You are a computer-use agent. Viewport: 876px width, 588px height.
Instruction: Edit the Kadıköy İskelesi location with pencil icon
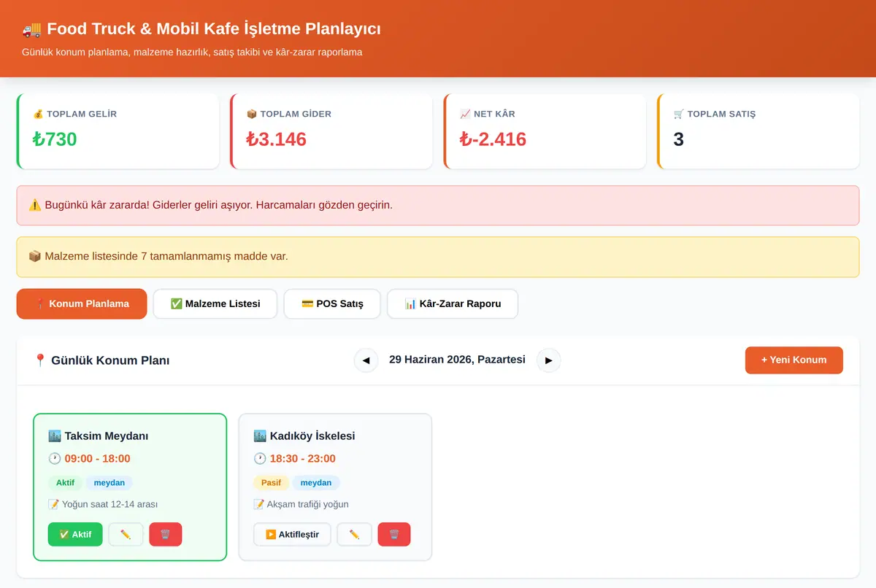point(355,534)
